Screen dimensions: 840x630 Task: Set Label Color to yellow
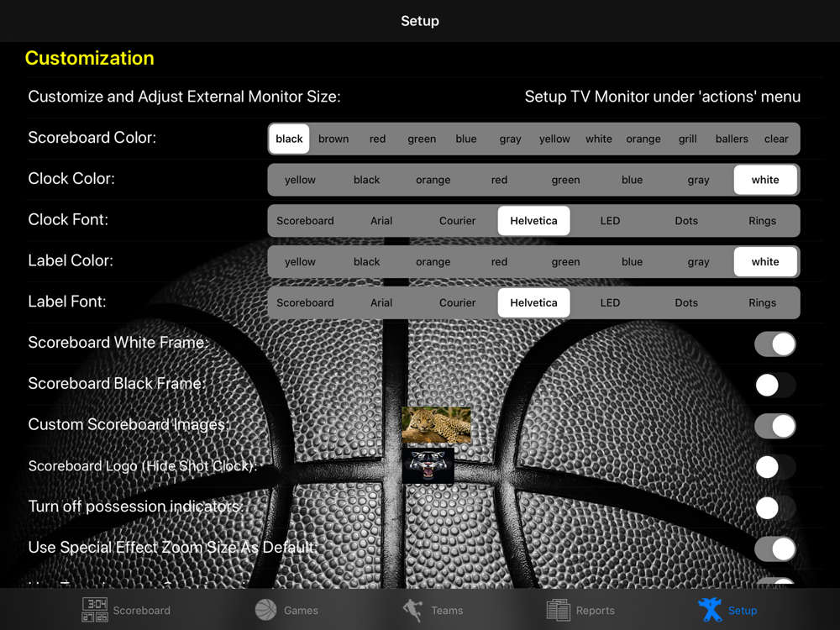coord(300,262)
